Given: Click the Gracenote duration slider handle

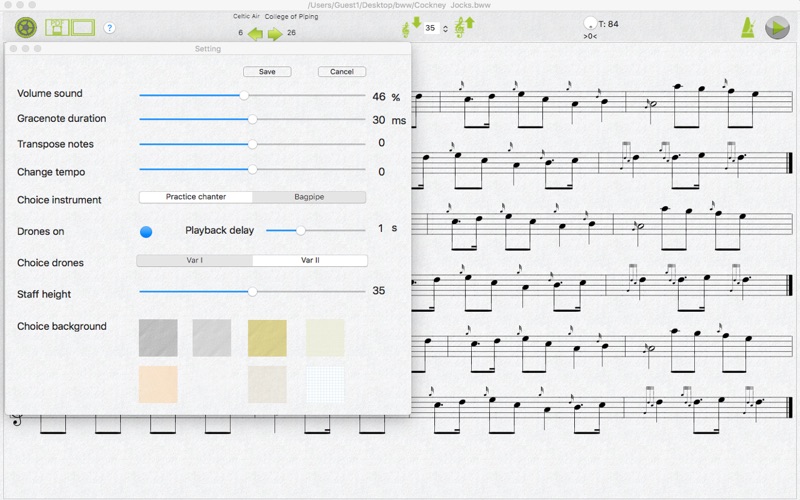Looking at the screenshot, I should 253,119.
